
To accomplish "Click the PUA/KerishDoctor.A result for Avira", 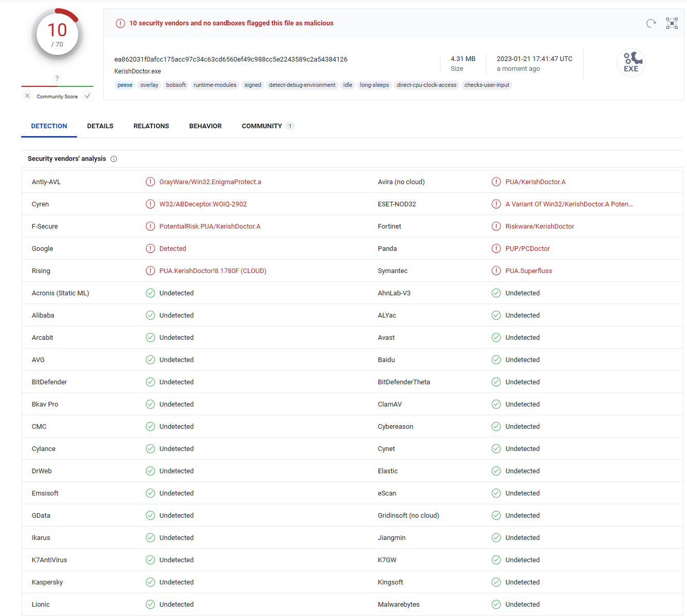I will tap(536, 182).
